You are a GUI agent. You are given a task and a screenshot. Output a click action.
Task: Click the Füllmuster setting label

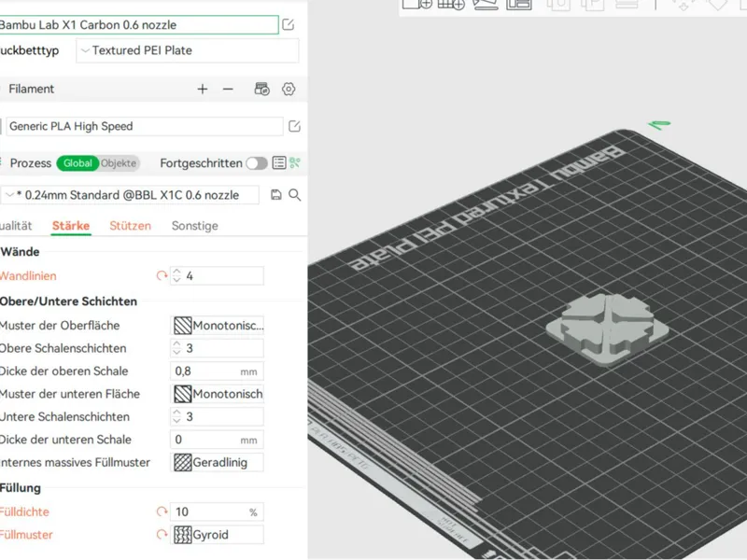click(26, 534)
